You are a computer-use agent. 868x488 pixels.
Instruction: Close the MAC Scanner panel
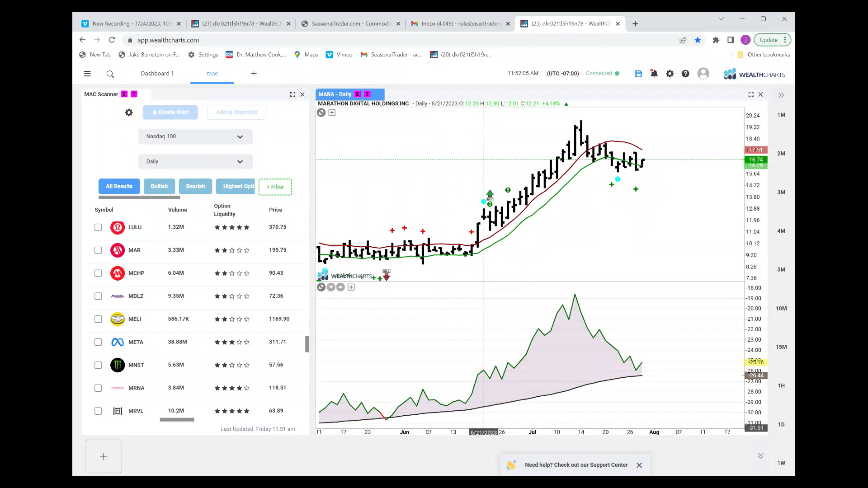[302, 94]
